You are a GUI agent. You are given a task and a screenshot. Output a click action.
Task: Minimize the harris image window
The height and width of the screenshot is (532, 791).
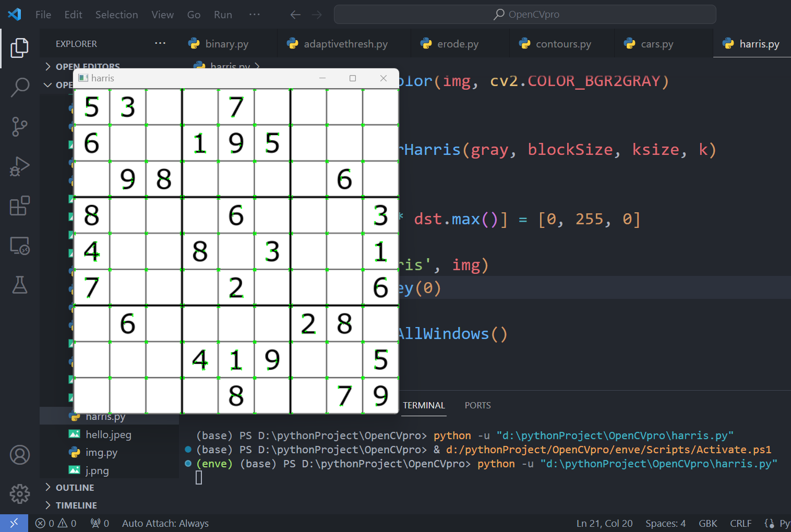click(x=322, y=78)
